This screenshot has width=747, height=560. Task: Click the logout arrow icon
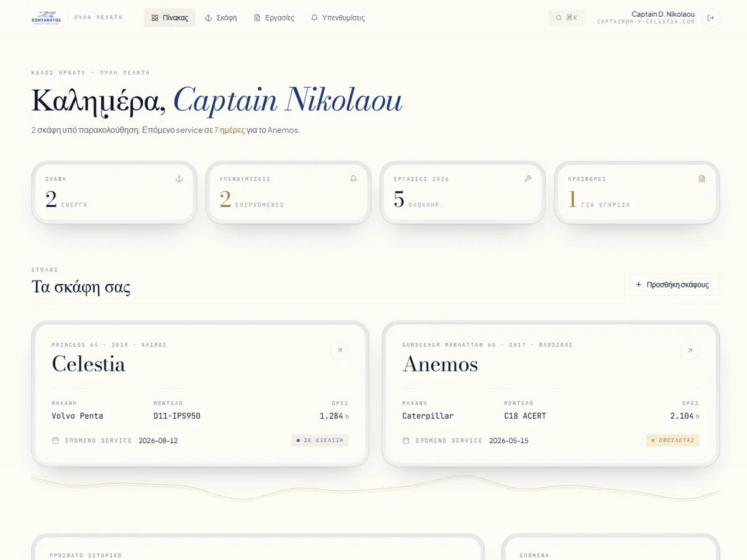tap(710, 17)
